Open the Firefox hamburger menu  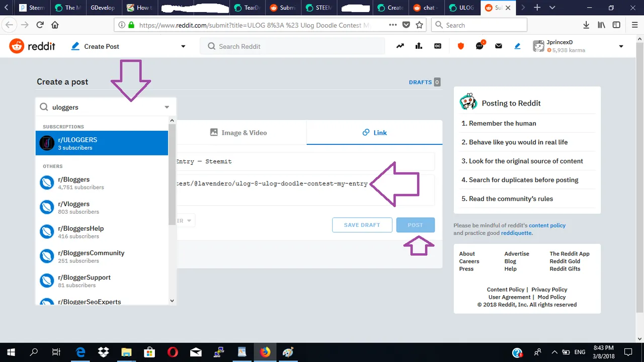pyautogui.click(x=634, y=25)
